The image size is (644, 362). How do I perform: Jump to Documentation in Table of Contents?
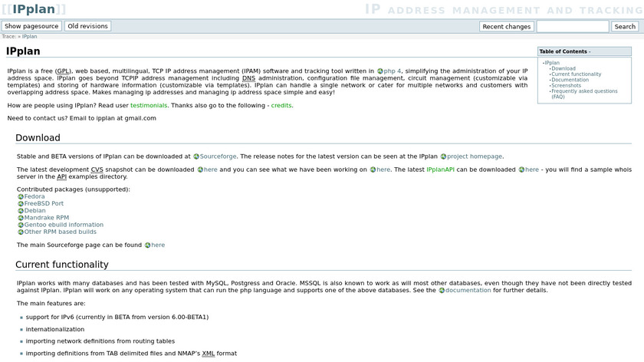(x=570, y=80)
